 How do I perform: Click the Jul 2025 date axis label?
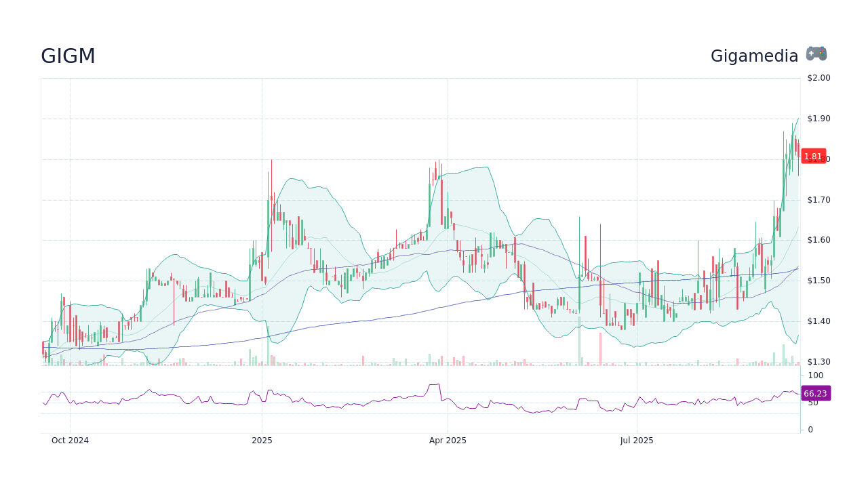pyautogui.click(x=637, y=441)
